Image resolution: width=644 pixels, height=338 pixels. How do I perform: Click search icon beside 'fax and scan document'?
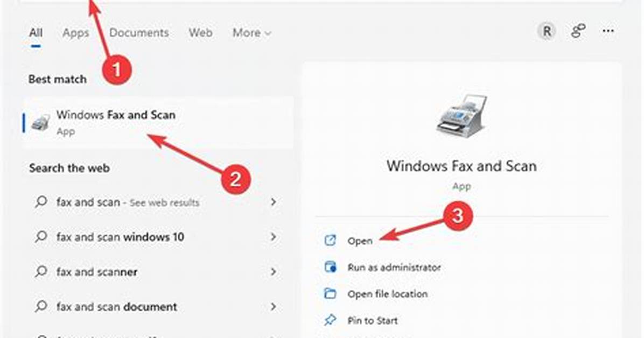coord(41,306)
